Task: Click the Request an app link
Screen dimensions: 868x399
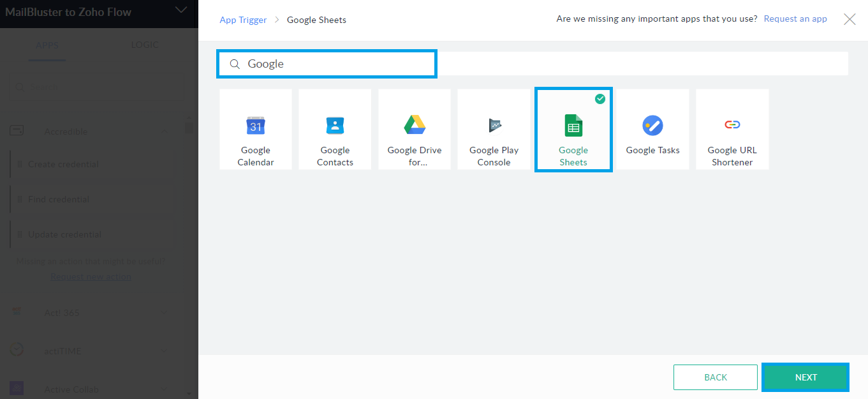Action: [795, 19]
